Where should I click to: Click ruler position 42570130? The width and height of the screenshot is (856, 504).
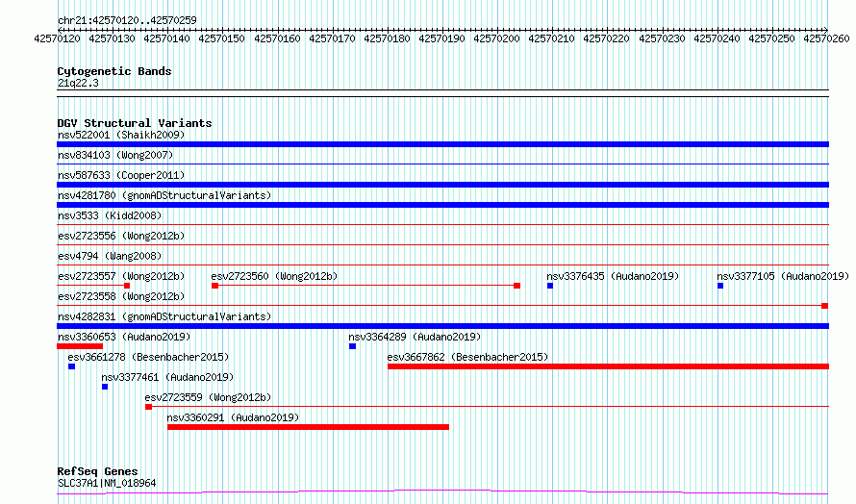point(112,38)
